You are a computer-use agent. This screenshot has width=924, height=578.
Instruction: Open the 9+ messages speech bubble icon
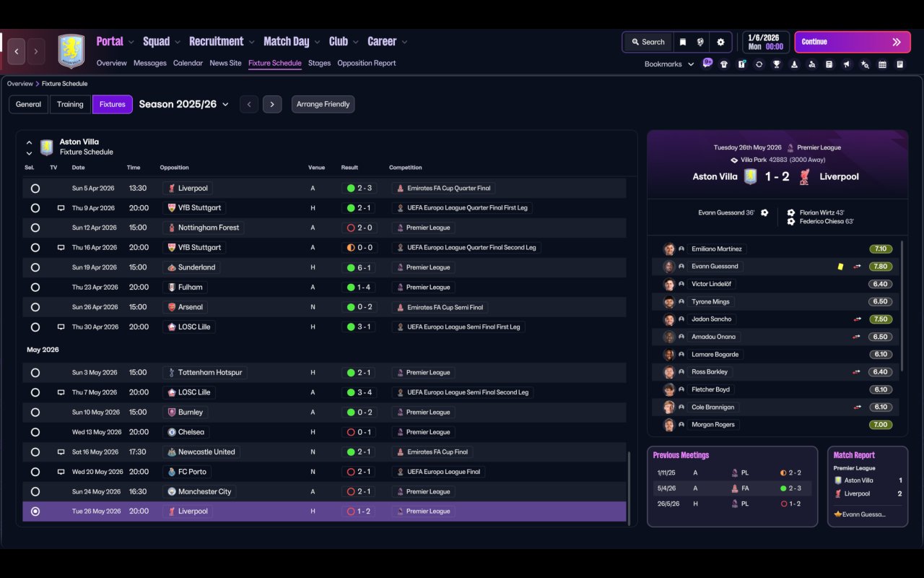tap(707, 63)
